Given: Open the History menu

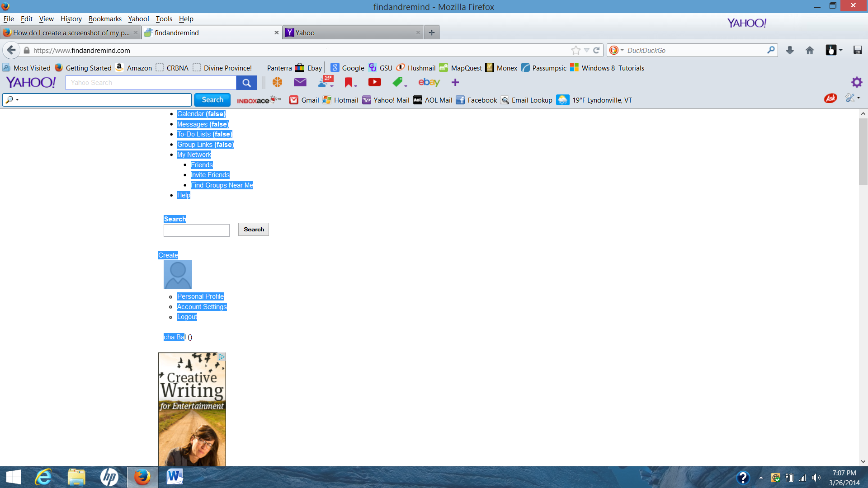Looking at the screenshot, I should 71,19.
